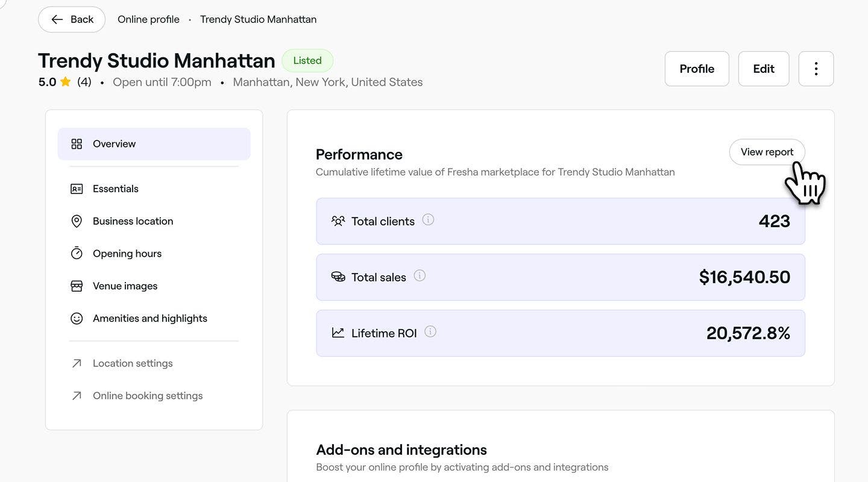This screenshot has width=868, height=482.
Task: Click the Opening hours stopwatch icon
Action: (x=77, y=253)
